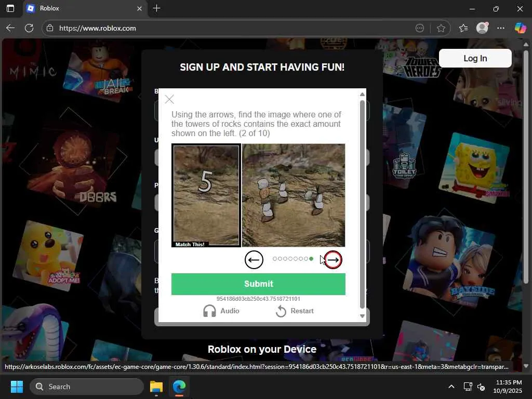Select the first progress dot
This screenshot has height=399, width=532.
pos(275,259)
